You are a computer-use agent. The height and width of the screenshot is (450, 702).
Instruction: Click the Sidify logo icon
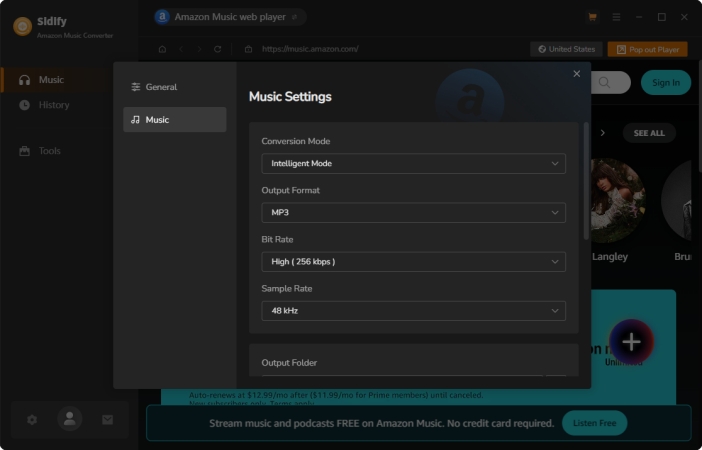tap(22, 26)
